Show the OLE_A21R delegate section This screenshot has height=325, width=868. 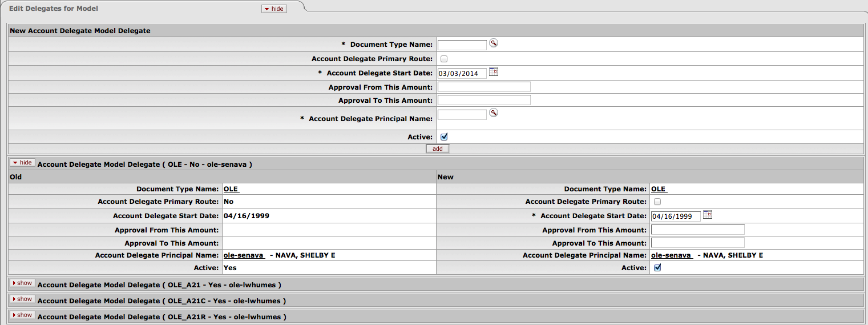pyautogui.click(x=22, y=315)
